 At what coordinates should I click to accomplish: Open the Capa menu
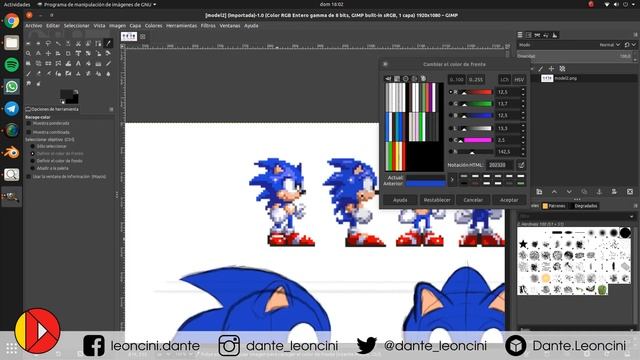click(x=135, y=26)
